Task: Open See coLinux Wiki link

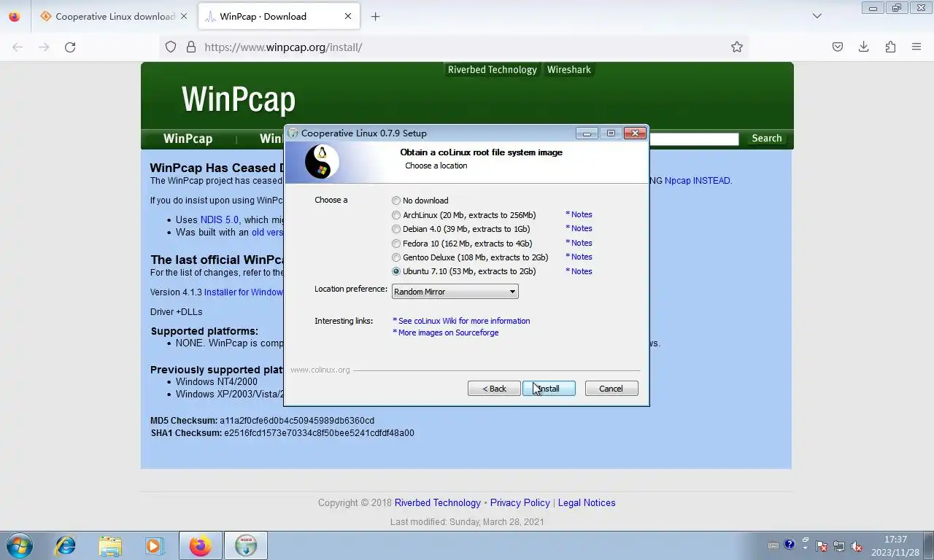Action: pyautogui.click(x=461, y=321)
